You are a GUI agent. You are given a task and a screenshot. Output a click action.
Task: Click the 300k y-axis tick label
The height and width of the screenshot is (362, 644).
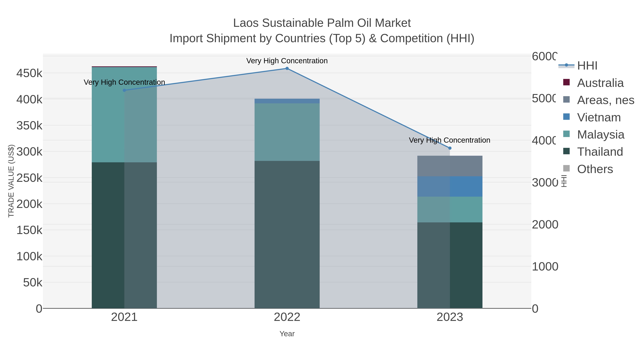(30, 151)
